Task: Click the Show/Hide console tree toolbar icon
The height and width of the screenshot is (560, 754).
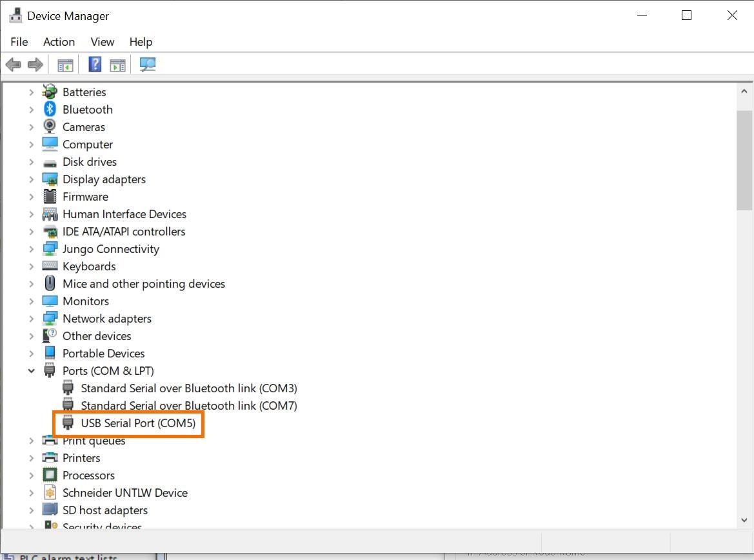Action: 64,64
